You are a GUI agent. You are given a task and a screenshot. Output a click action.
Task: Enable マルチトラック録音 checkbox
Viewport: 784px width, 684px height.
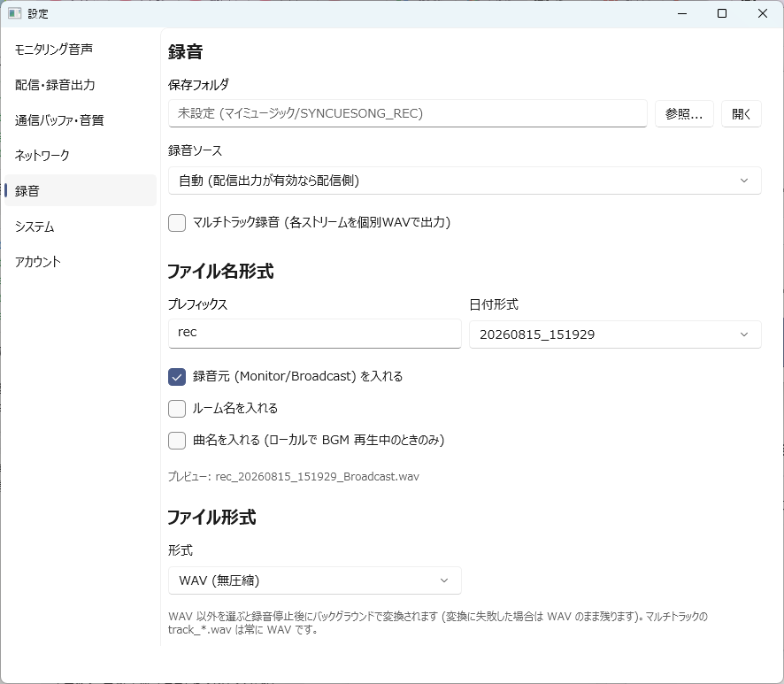177,222
